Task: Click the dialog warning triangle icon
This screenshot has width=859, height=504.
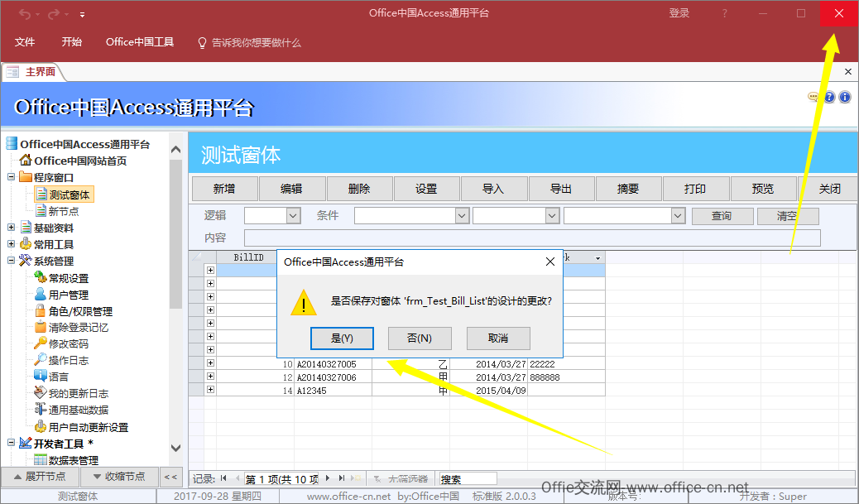Action: pos(304,302)
